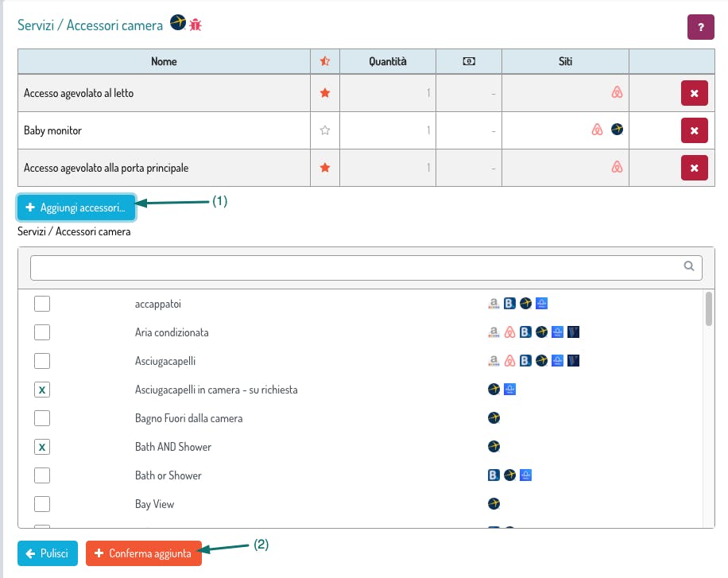Viewport: 728px width, 578px height.
Task: Click Aggiungi accessori button
Action: (76, 208)
